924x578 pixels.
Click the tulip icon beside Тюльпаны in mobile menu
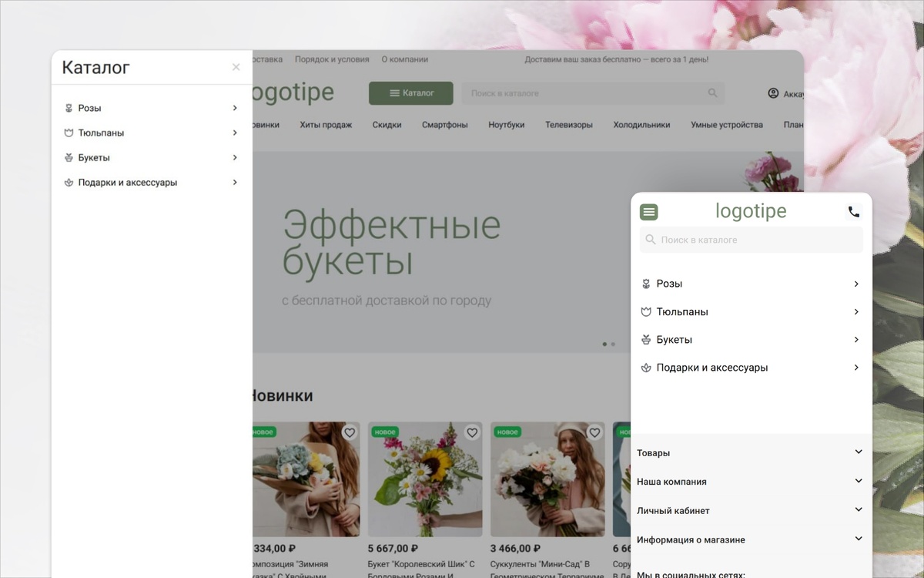(x=646, y=312)
